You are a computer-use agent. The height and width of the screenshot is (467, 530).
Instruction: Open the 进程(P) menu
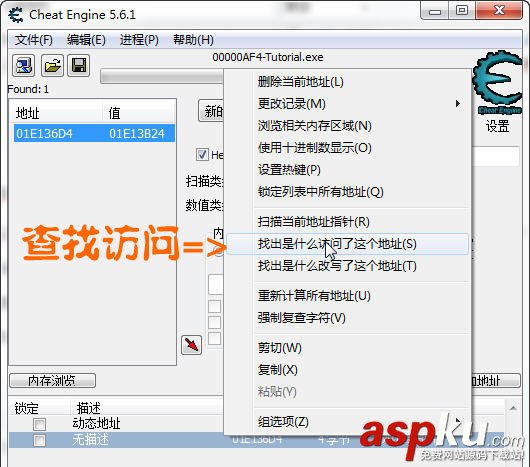click(x=139, y=40)
